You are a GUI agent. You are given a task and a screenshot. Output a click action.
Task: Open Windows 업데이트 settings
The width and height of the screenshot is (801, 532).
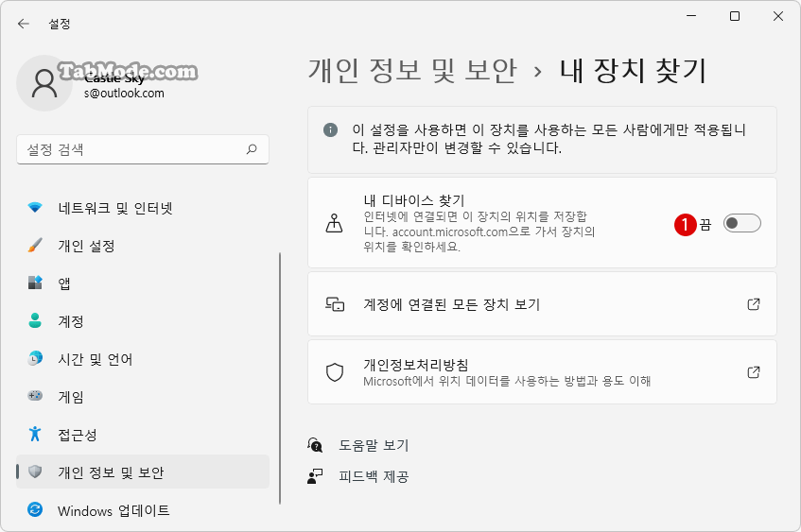[143, 510]
